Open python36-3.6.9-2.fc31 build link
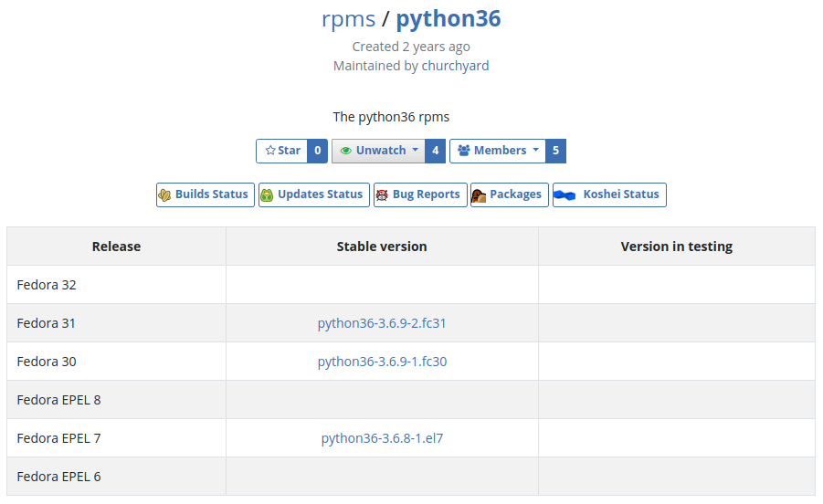The image size is (823, 504). point(382,323)
